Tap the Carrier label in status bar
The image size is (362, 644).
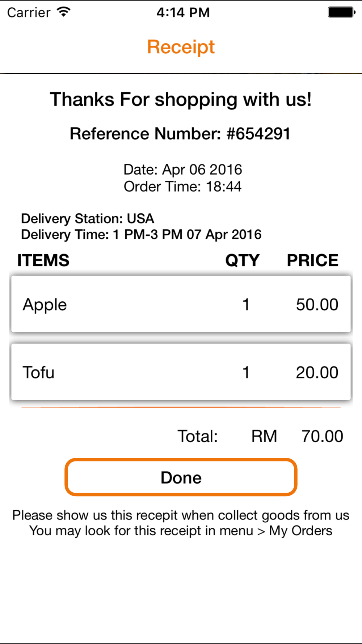click(29, 12)
